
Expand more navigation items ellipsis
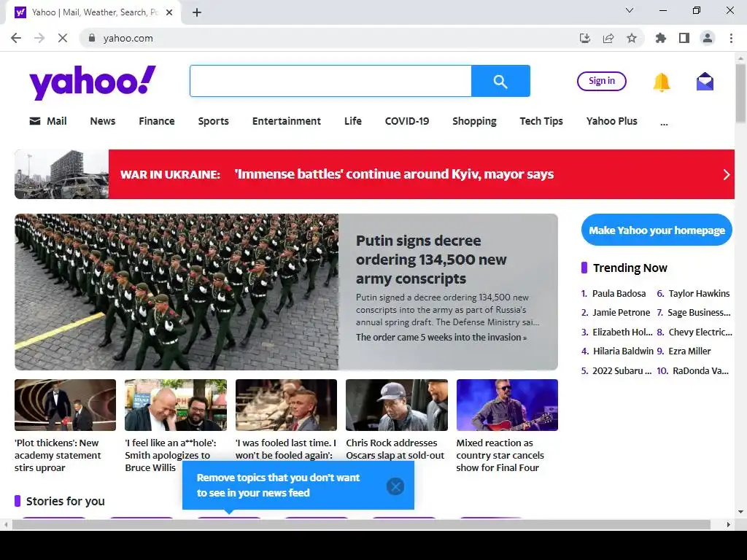pos(664,122)
